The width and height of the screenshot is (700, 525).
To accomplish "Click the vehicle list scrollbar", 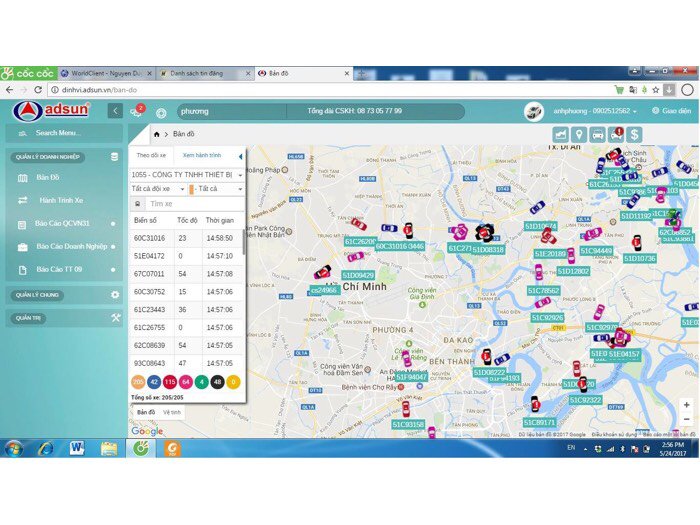I will pos(244,242).
